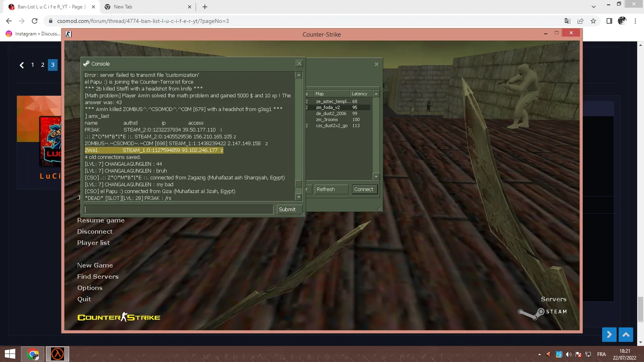
Task: Click Connect in server browser
Action: 364,189
